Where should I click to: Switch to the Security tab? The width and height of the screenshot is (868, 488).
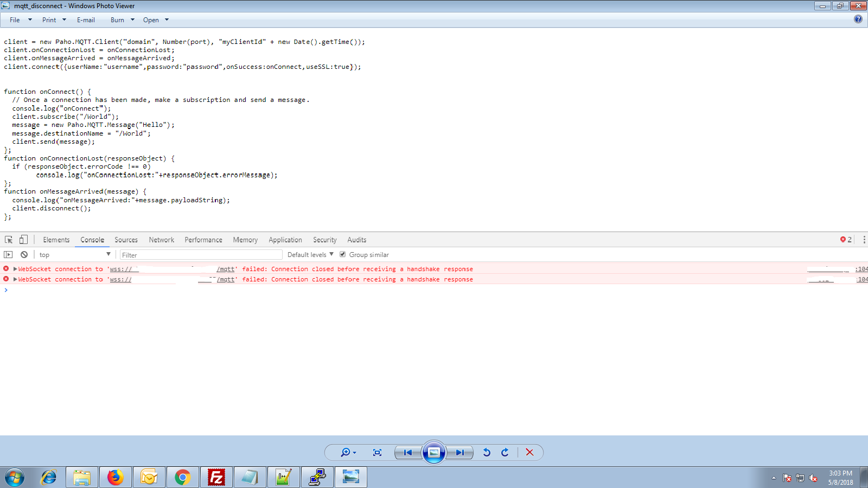coord(325,240)
